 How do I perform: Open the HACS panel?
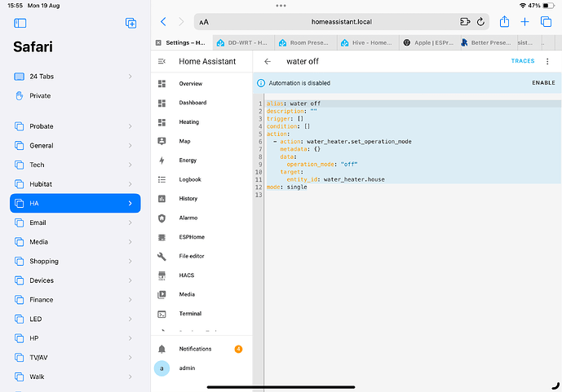coord(201,275)
